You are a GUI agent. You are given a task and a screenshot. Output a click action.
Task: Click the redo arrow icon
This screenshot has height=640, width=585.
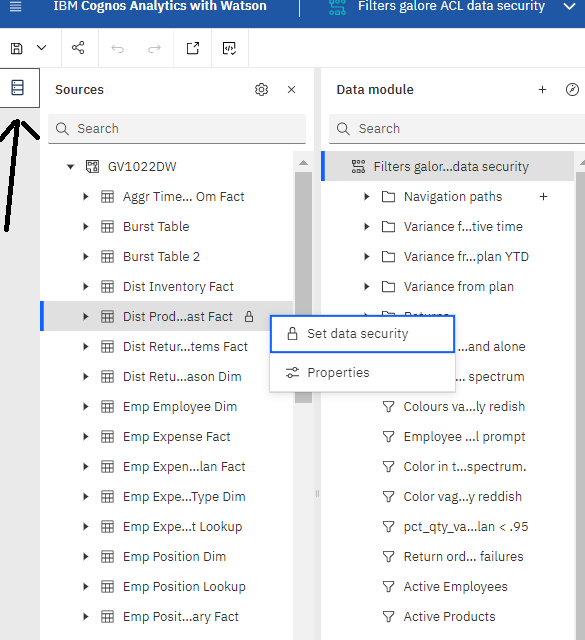click(x=154, y=49)
